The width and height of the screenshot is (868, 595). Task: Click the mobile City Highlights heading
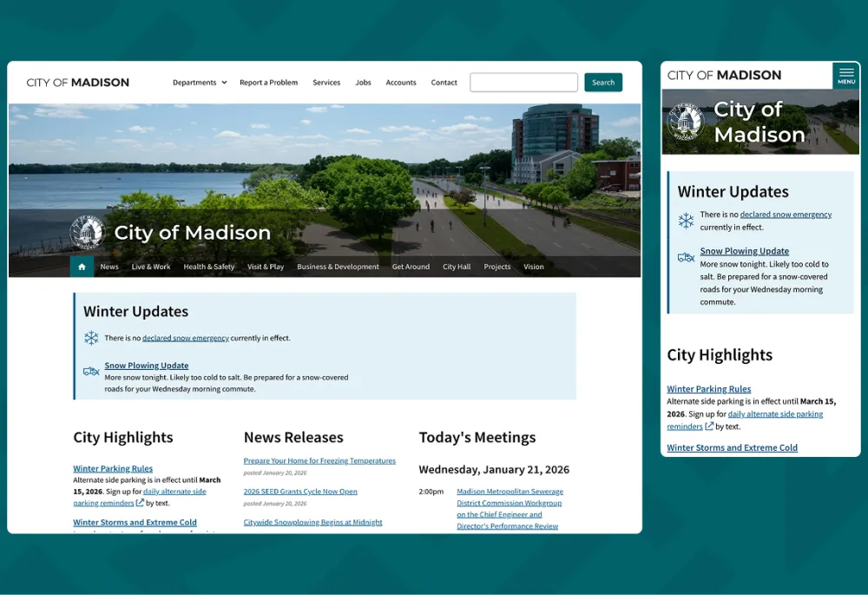(x=719, y=354)
